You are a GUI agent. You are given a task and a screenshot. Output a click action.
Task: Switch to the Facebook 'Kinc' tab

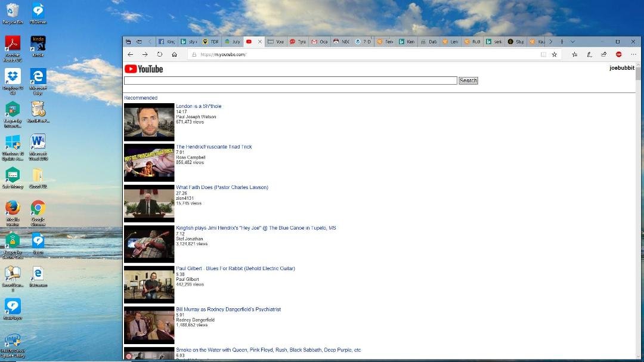[167, 42]
